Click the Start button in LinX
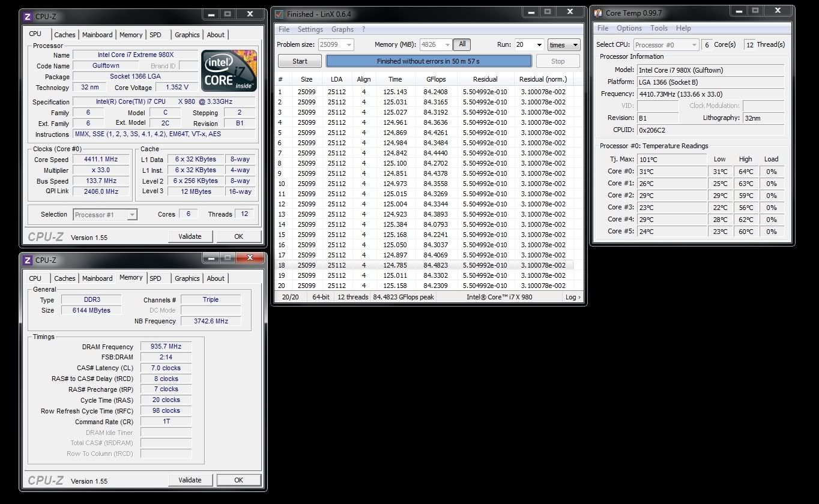 point(300,61)
